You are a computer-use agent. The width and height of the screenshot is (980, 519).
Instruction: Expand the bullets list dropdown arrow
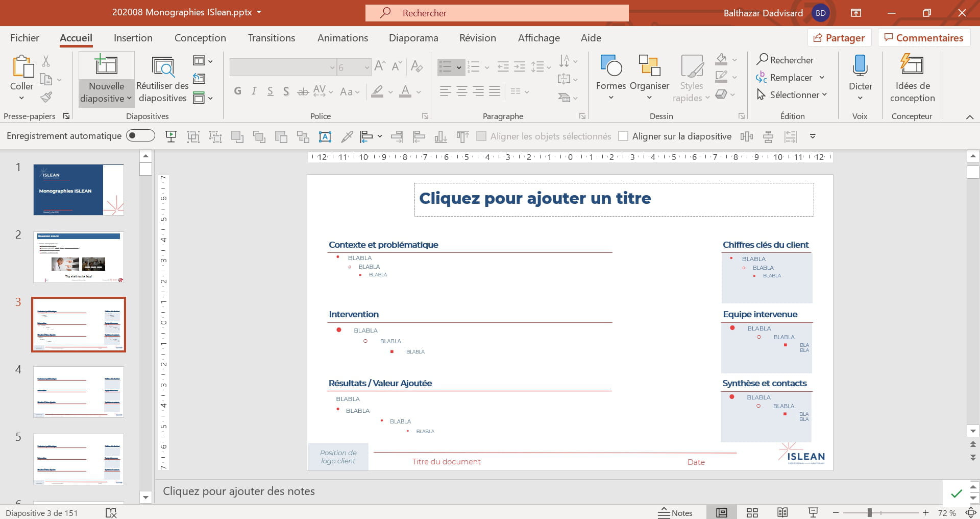(459, 67)
